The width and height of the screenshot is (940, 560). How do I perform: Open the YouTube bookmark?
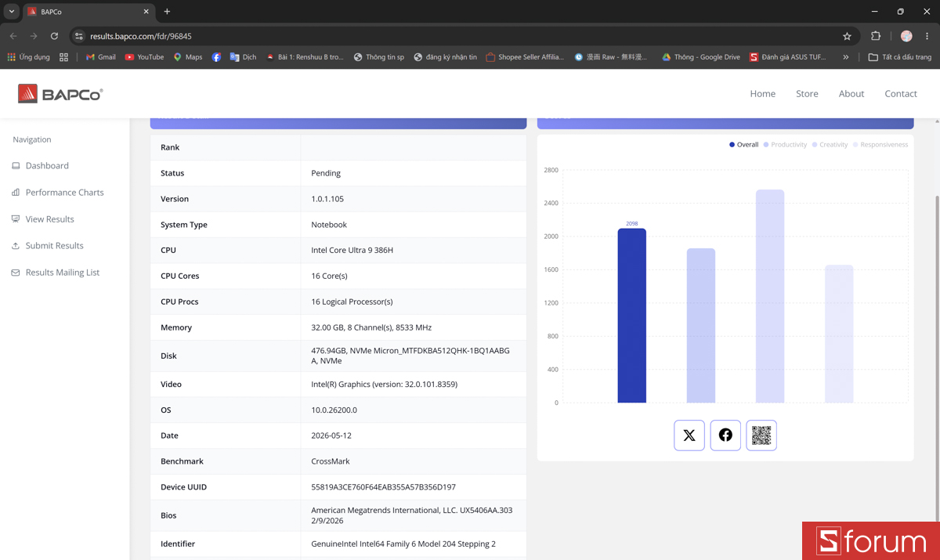[x=145, y=57]
